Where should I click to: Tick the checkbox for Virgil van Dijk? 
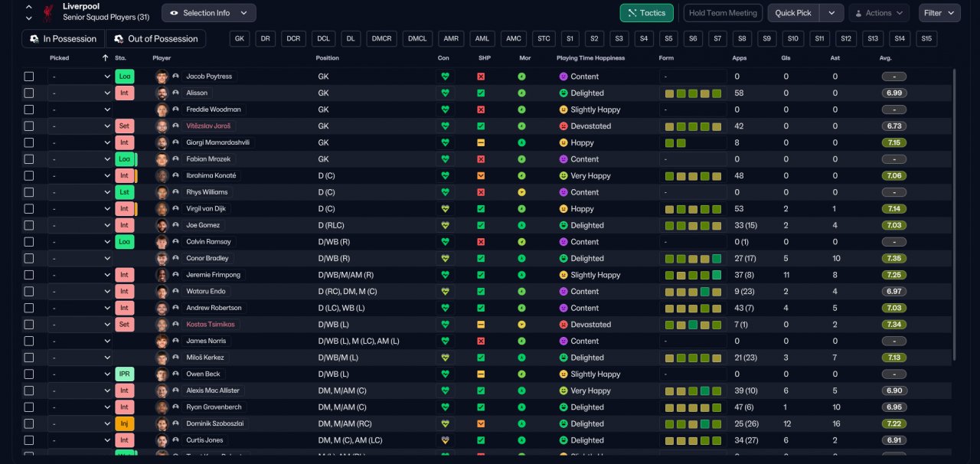coord(29,208)
